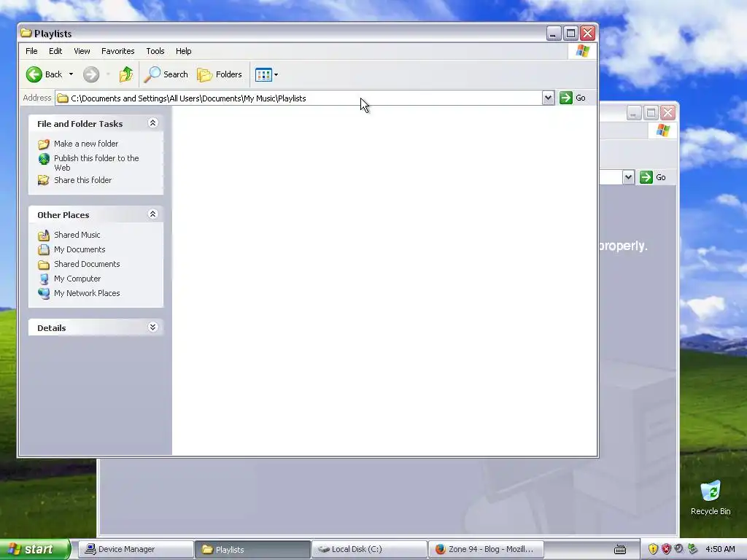Screen dimensions: 747x560
Task: Click the Shared Music folder icon
Action: point(44,235)
